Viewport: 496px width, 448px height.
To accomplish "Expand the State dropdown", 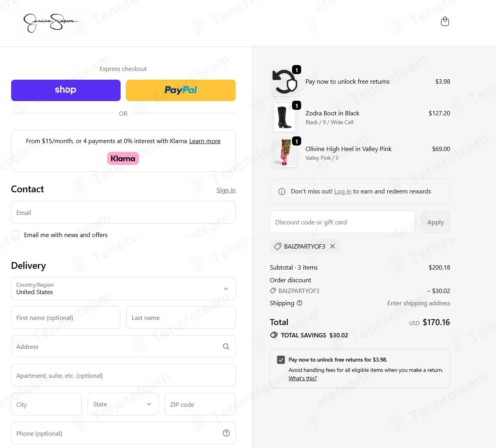I will click(x=123, y=404).
